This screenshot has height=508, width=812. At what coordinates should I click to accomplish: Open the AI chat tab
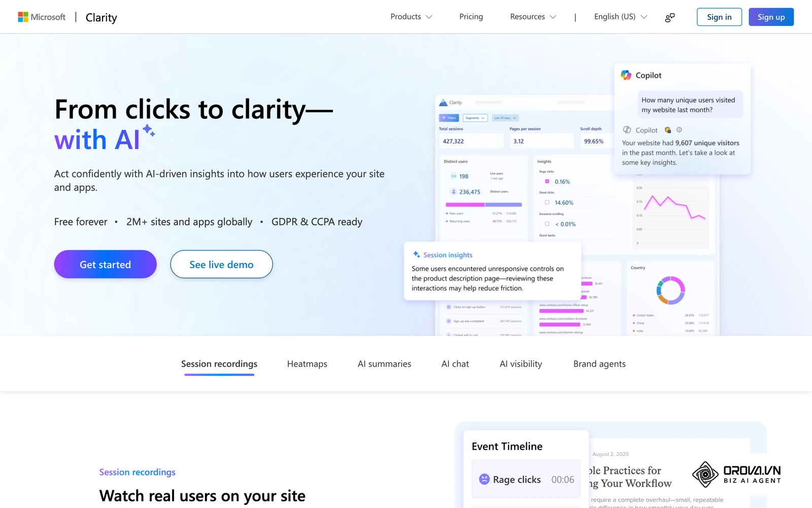pos(455,364)
